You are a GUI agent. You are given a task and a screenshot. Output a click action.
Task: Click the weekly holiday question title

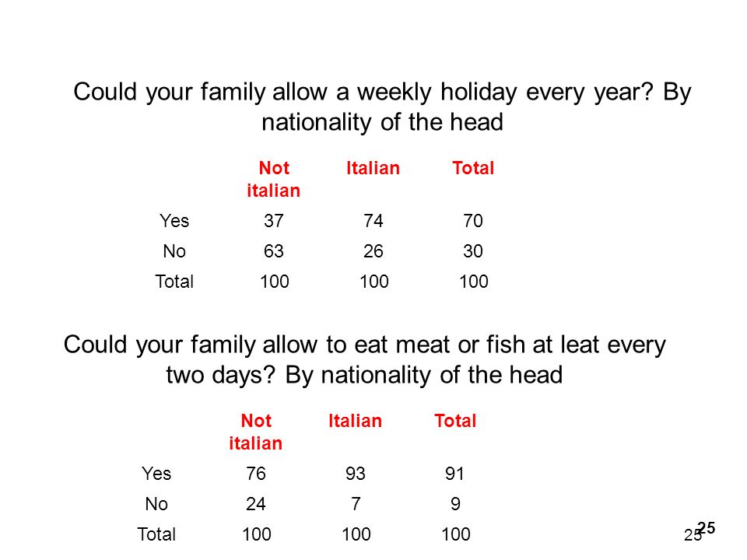382,107
